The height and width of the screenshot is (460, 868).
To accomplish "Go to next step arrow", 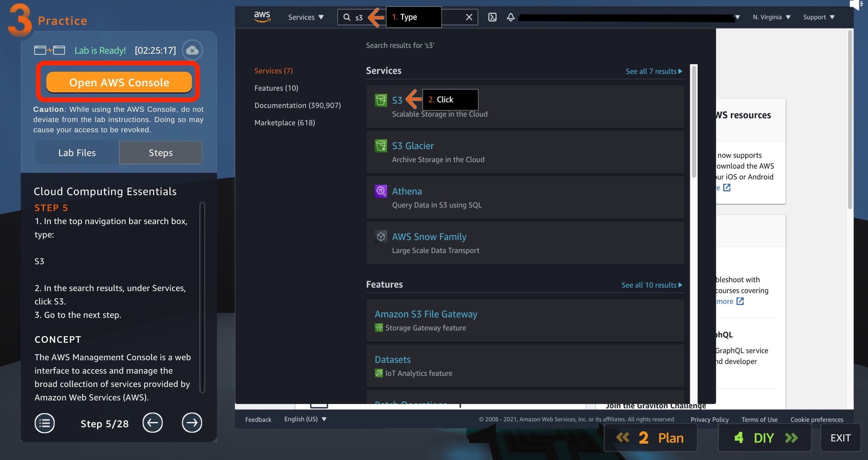I will tap(192, 423).
